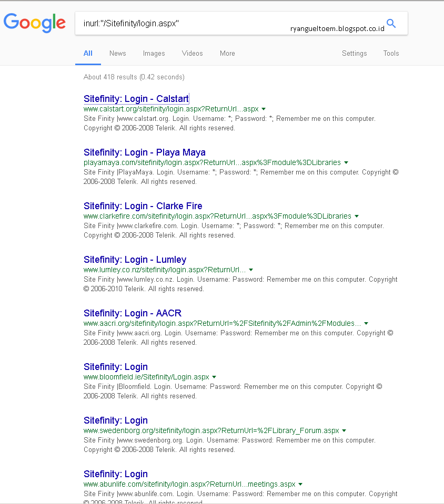
Task: Click the green www.bloomfield.ie URL text
Action: pos(146,377)
